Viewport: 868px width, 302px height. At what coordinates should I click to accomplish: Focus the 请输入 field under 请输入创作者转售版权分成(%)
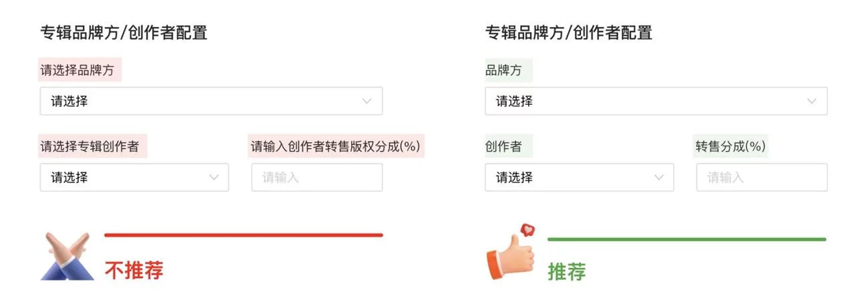pos(316,178)
